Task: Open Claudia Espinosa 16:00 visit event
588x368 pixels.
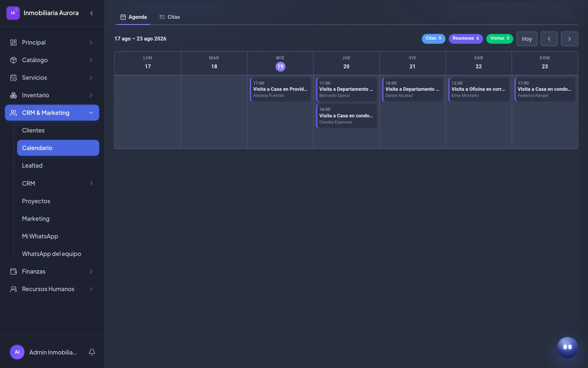Action: [x=346, y=116]
